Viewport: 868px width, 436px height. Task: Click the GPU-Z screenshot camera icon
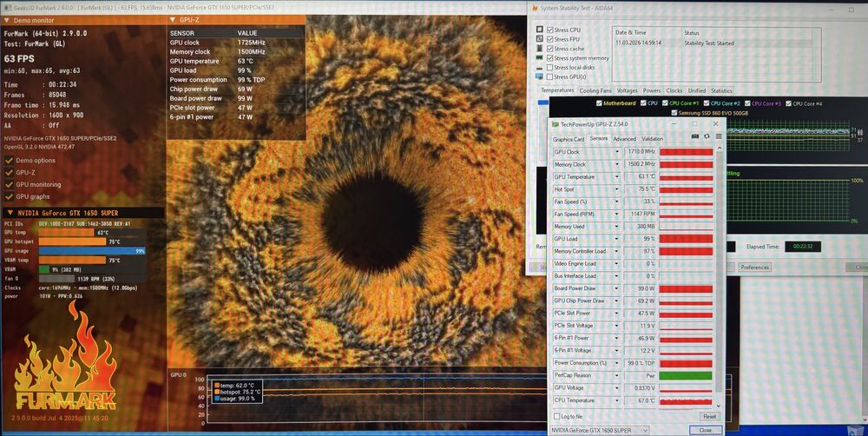695,136
